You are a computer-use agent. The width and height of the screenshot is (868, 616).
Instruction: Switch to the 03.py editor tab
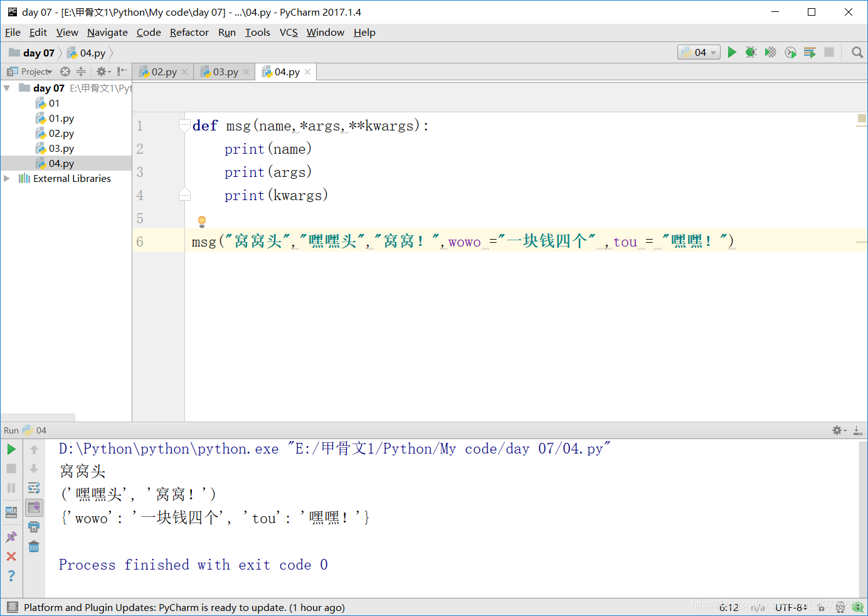[x=224, y=72]
